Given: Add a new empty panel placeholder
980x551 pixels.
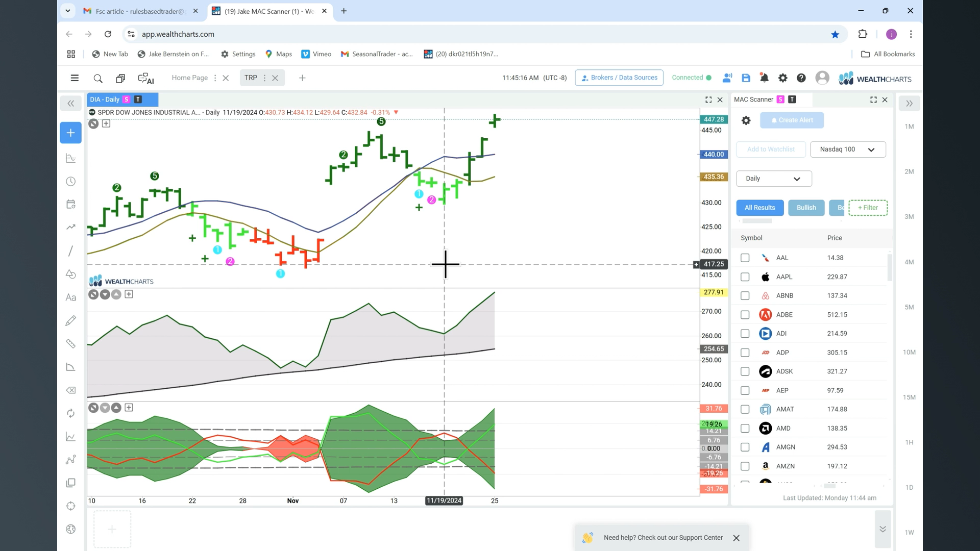Looking at the screenshot, I should [x=112, y=529].
